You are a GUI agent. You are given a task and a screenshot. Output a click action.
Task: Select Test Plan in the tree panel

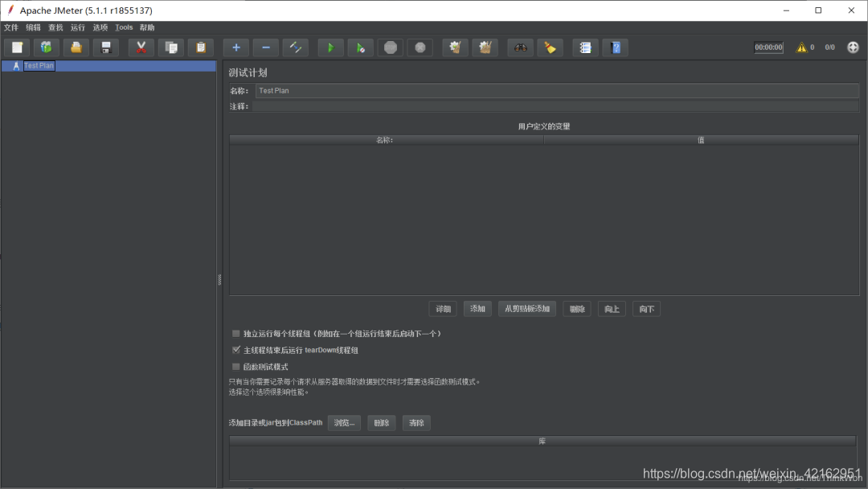[x=39, y=65]
